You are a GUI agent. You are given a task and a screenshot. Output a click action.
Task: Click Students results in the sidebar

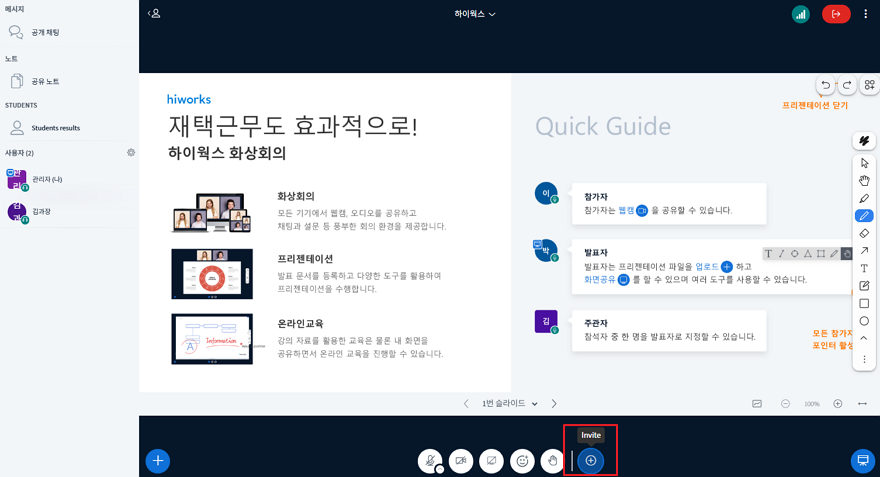55,128
